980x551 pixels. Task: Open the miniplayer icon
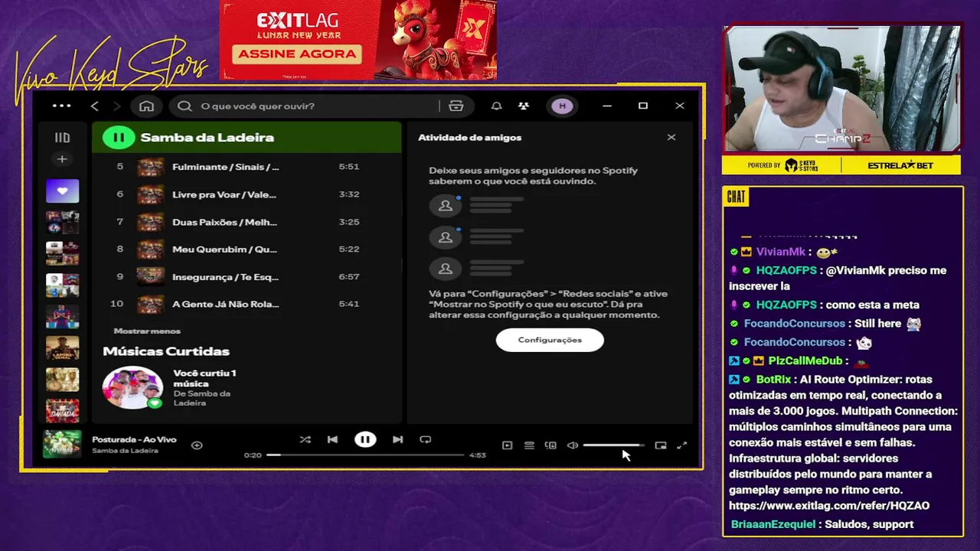pos(661,445)
